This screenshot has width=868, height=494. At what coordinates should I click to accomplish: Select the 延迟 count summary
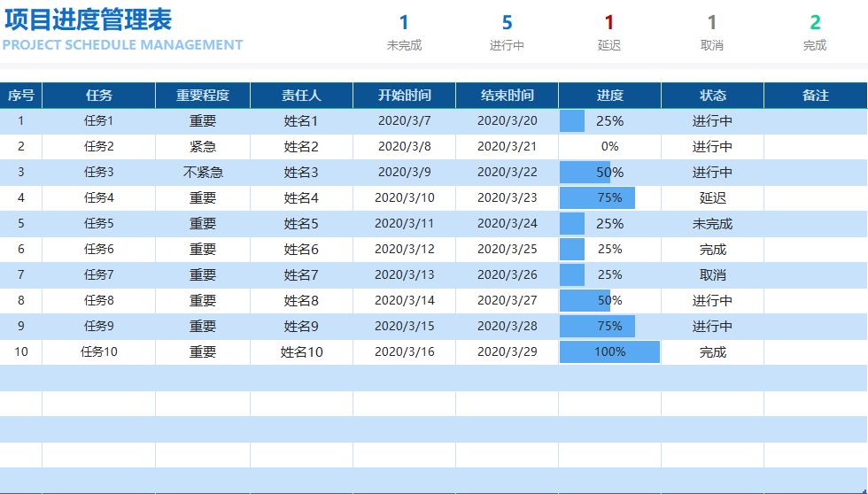tap(609, 33)
